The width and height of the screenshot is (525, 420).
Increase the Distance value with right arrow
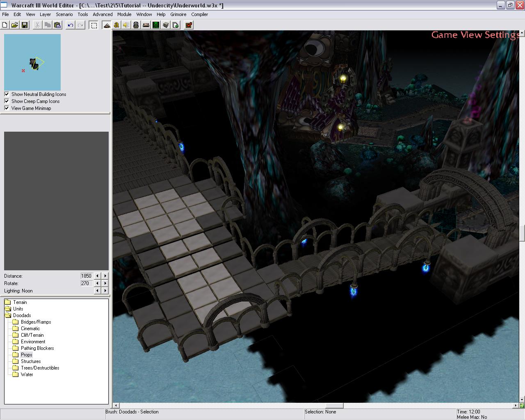tap(105, 276)
